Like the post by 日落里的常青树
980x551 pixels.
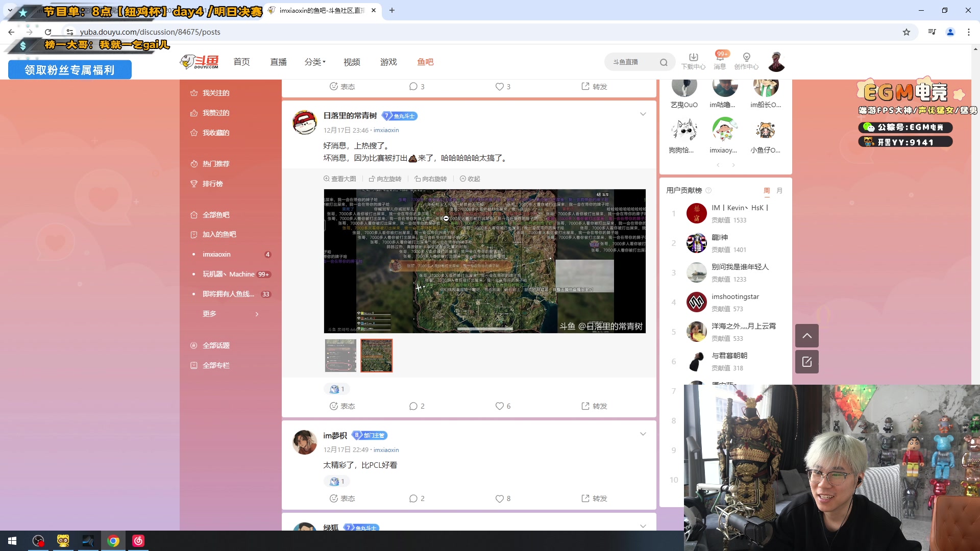point(500,406)
